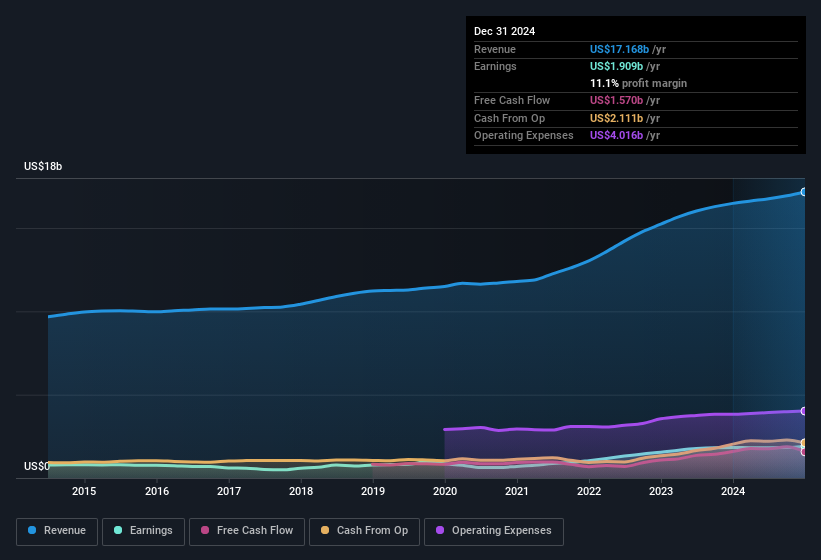Image resolution: width=821 pixels, height=560 pixels.
Task: Toggle the Free Cash Flow legend button
Action: (247, 531)
